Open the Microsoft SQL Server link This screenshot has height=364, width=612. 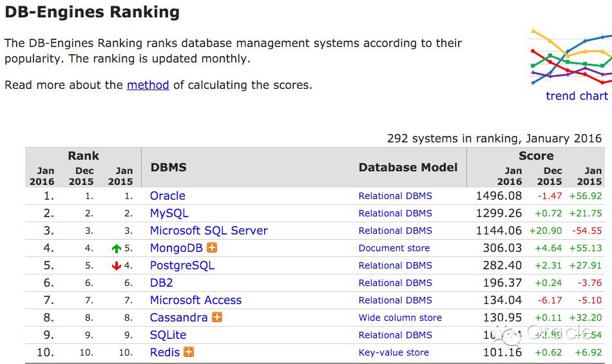pyautogui.click(x=209, y=231)
